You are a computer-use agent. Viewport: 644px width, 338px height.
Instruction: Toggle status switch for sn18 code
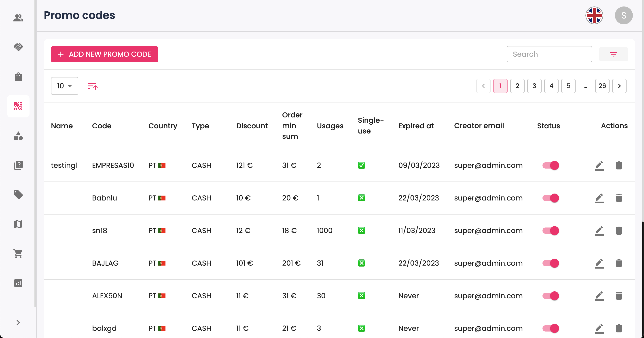point(551,231)
